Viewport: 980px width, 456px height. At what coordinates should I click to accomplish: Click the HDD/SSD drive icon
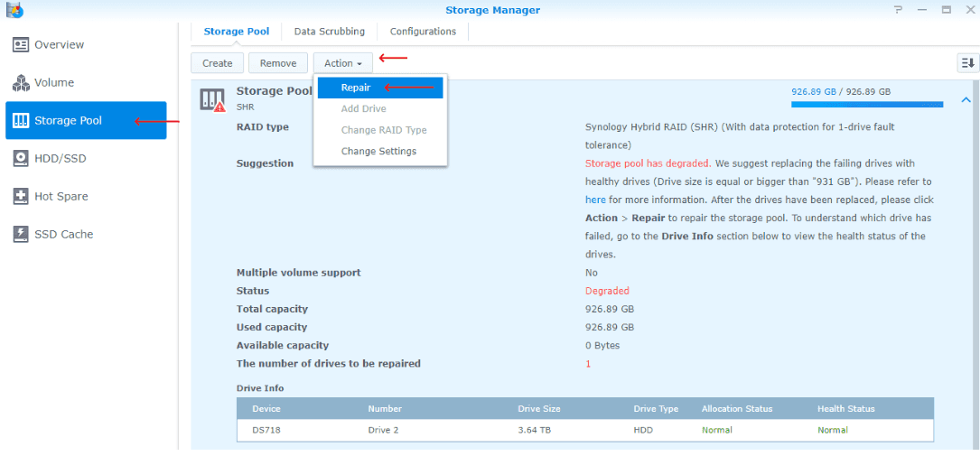click(x=21, y=159)
